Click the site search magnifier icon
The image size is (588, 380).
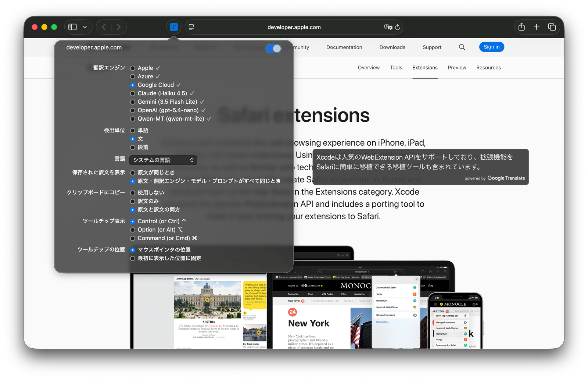pyautogui.click(x=462, y=47)
